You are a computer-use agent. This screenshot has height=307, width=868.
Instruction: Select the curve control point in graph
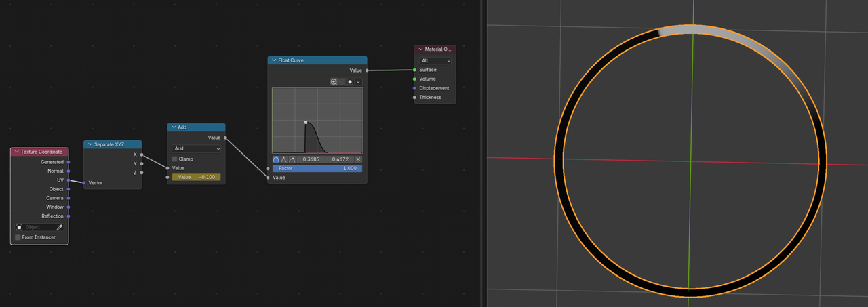click(306, 123)
